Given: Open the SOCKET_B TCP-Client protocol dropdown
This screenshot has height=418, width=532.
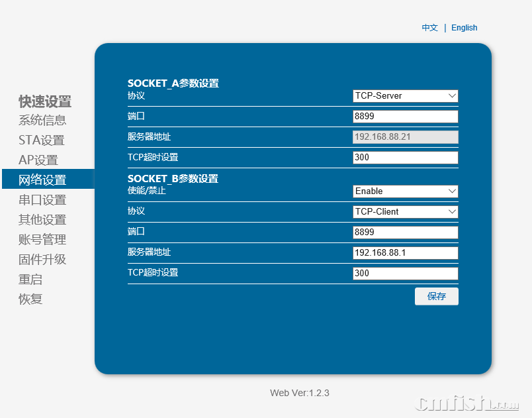Looking at the screenshot, I should pos(405,212).
